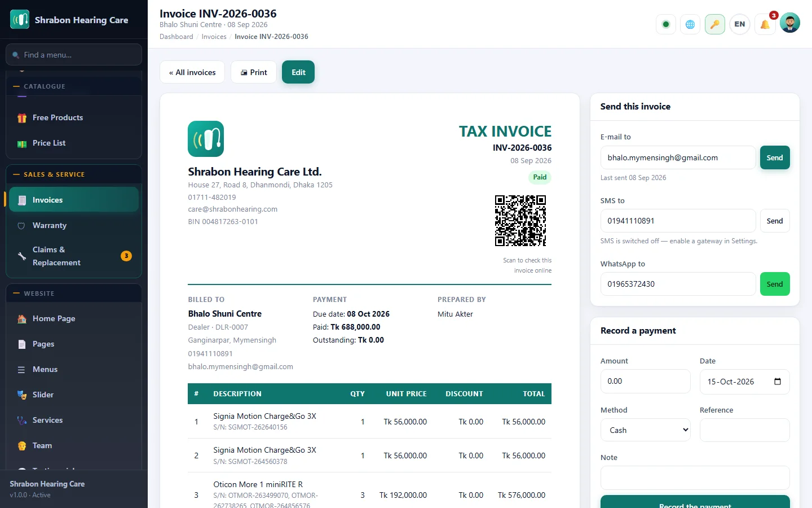Viewport: 812px width, 508px height.
Task: Open the payment Method dropdown
Action: click(646, 430)
